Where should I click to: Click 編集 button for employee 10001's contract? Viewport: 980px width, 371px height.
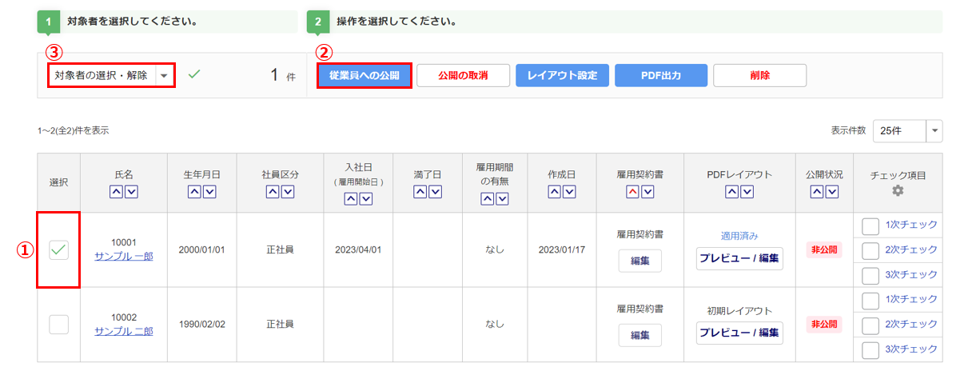click(639, 261)
